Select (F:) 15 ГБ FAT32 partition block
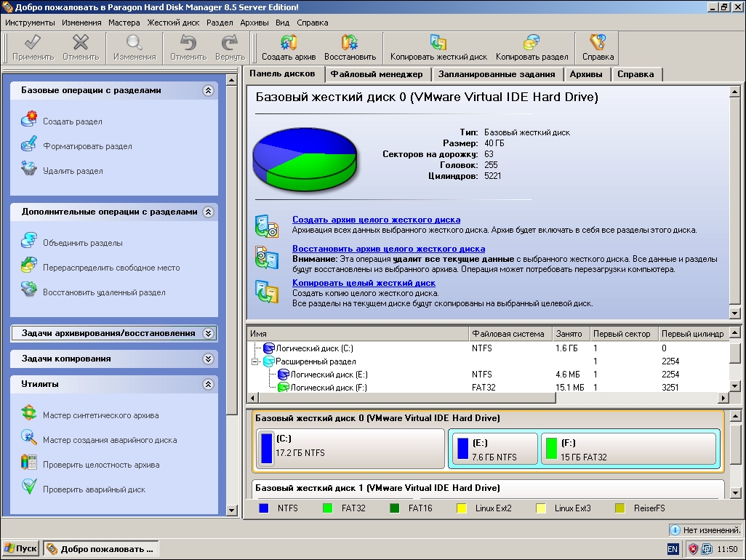 [x=629, y=449]
